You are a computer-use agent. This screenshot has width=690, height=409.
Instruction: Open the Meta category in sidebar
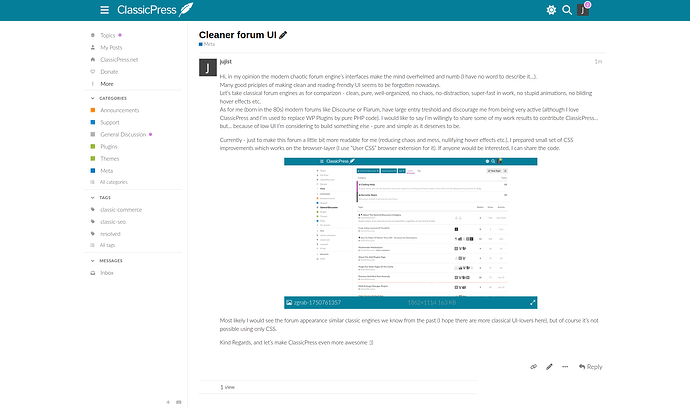pyautogui.click(x=106, y=171)
